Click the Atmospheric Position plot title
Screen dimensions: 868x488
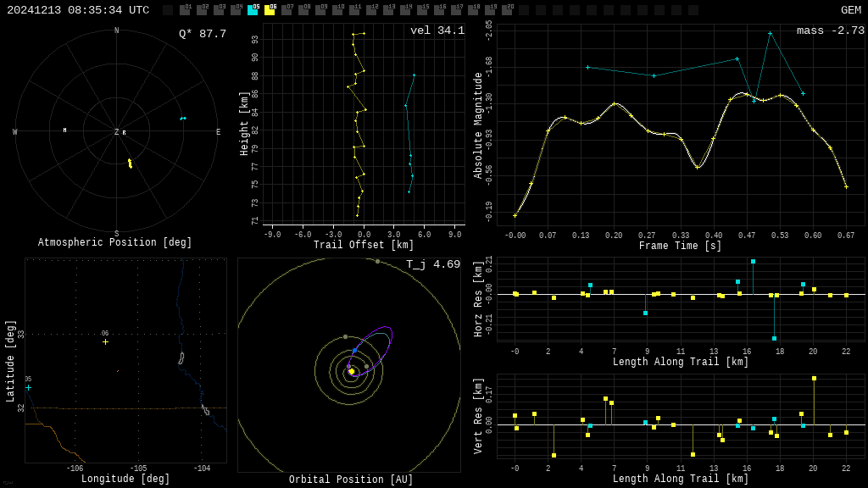[114, 243]
